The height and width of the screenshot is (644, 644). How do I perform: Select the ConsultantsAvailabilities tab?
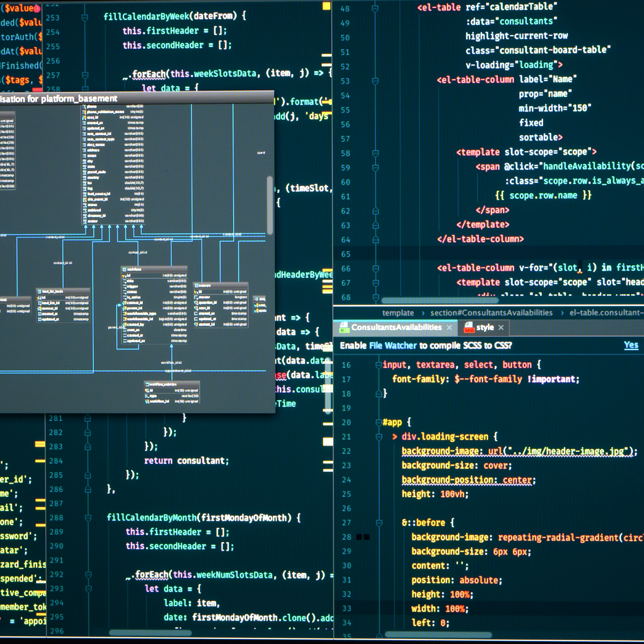point(396,327)
